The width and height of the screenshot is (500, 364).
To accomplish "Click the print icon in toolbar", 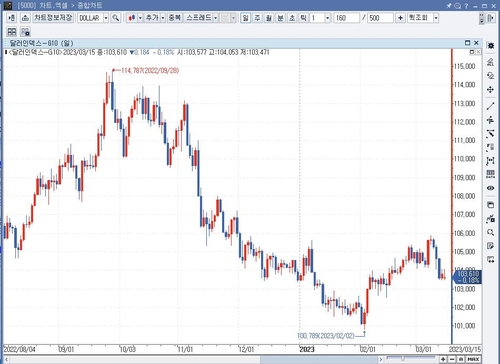I will click(x=25, y=18).
